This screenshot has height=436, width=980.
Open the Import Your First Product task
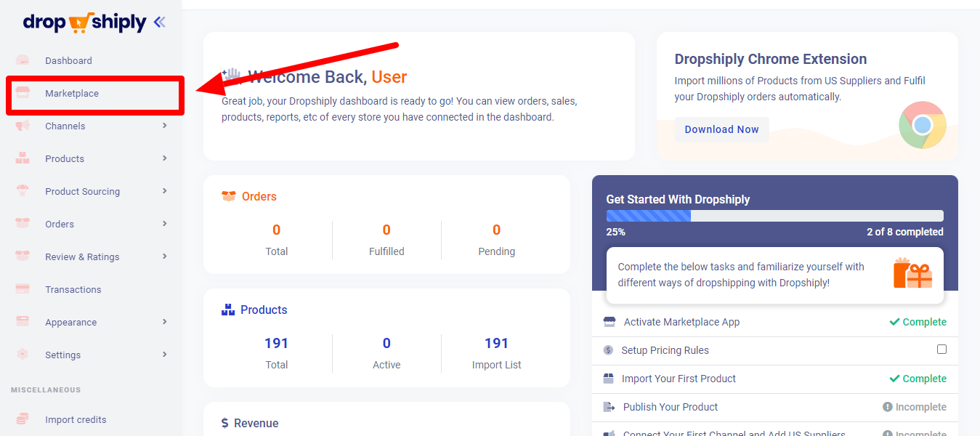point(679,379)
